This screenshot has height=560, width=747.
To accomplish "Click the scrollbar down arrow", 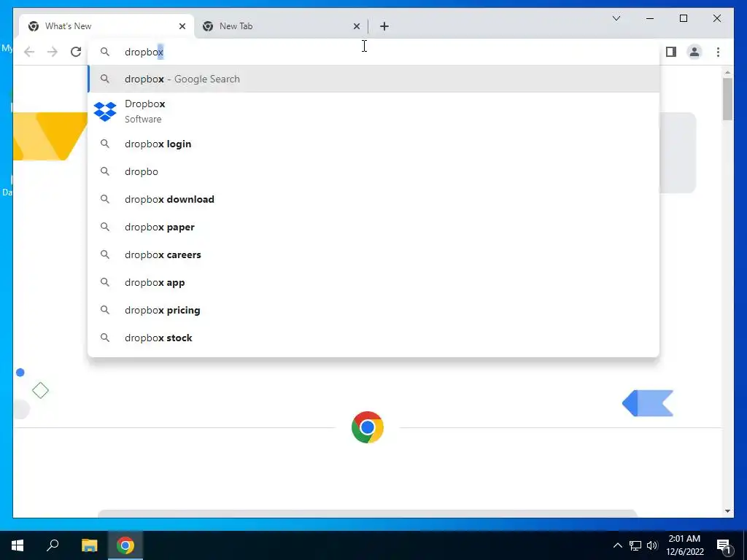I will (x=727, y=511).
